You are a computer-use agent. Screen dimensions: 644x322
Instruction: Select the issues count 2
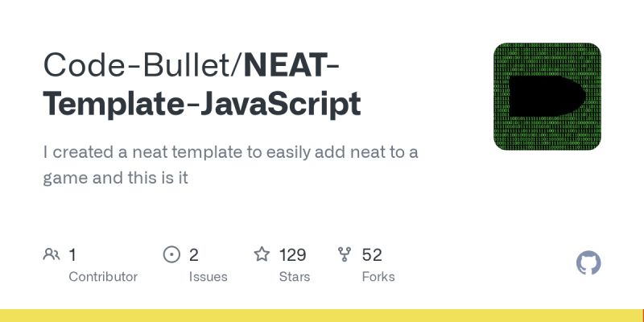tap(194, 255)
